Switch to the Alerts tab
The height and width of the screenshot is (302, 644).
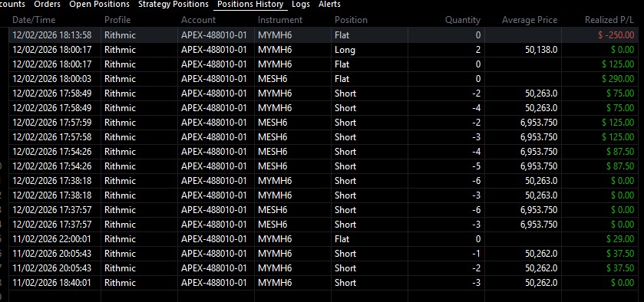coord(329,5)
